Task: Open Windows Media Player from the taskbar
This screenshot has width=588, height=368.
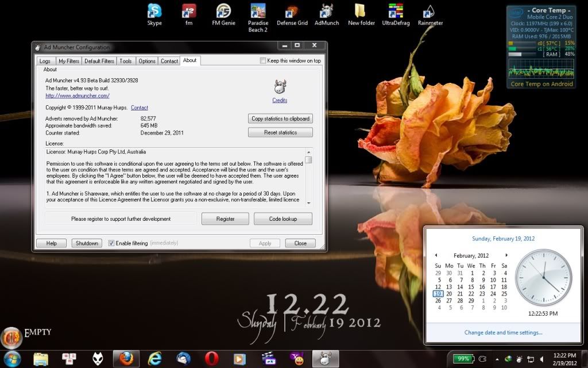Action: point(240,359)
